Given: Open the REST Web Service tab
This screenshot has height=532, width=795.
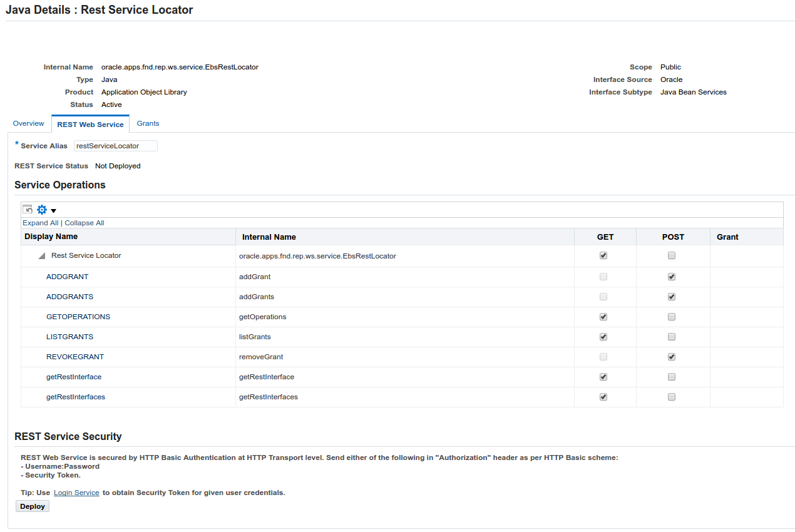Looking at the screenshot, I should [90, 124].
